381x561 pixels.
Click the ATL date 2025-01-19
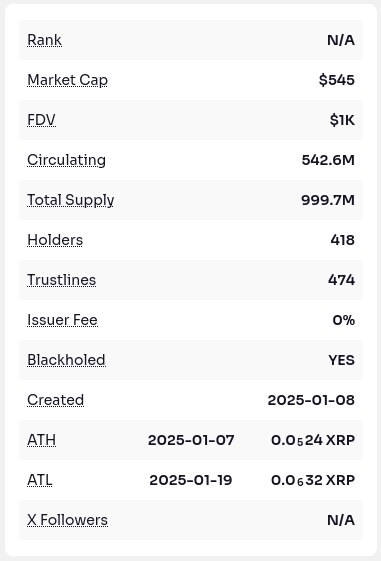point(191,480)
